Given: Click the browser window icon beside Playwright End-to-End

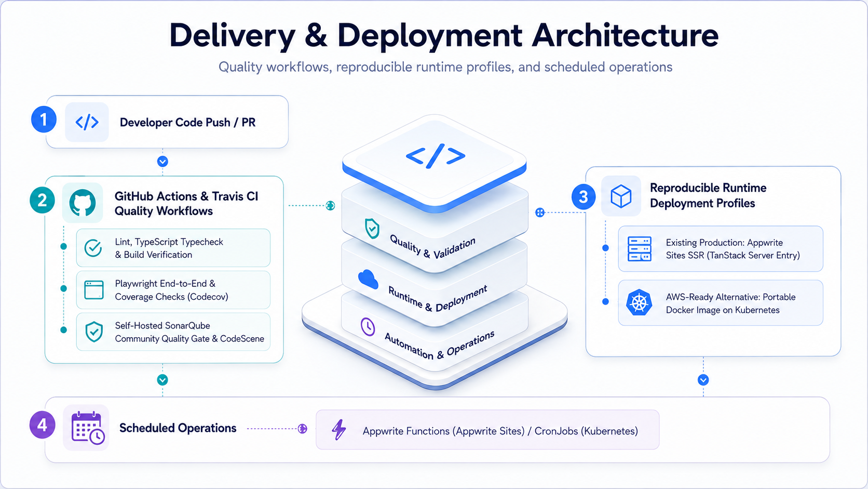Looking at the screenshot, I should 94,290.
